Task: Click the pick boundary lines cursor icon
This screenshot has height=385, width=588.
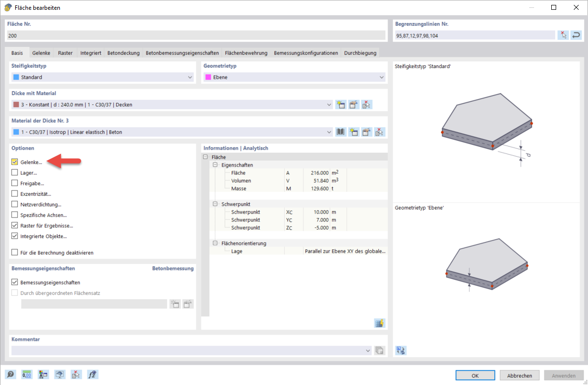Action: 563,35
